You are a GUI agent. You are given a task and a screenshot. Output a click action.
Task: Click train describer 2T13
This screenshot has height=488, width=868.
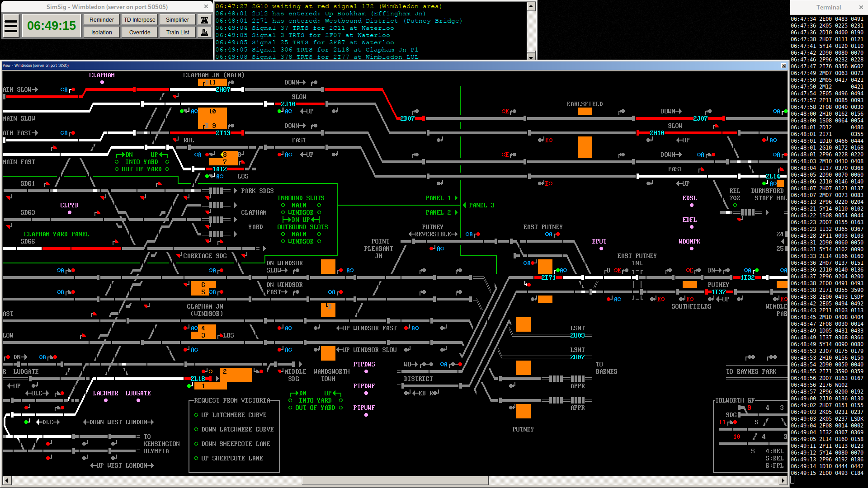pyautogui.click(x=223, y=133)
